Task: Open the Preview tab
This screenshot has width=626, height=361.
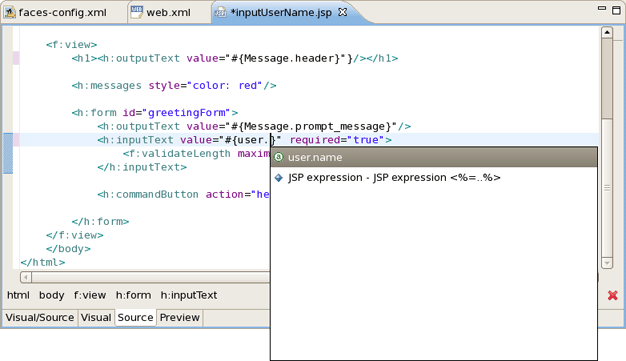Action: pyautogui.click(x=180, y=317)
